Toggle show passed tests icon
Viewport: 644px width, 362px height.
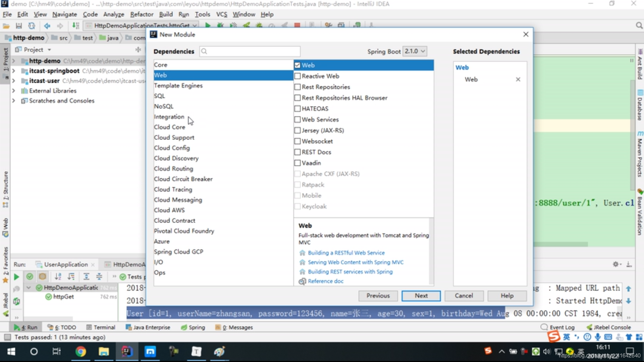(30, 277)
